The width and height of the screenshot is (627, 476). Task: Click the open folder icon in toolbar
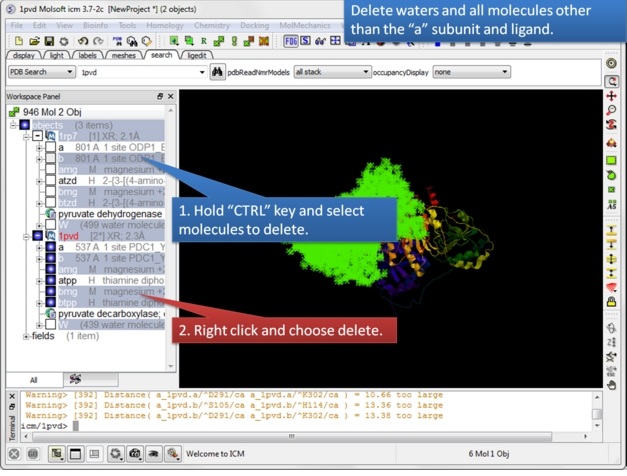[34, 41]
